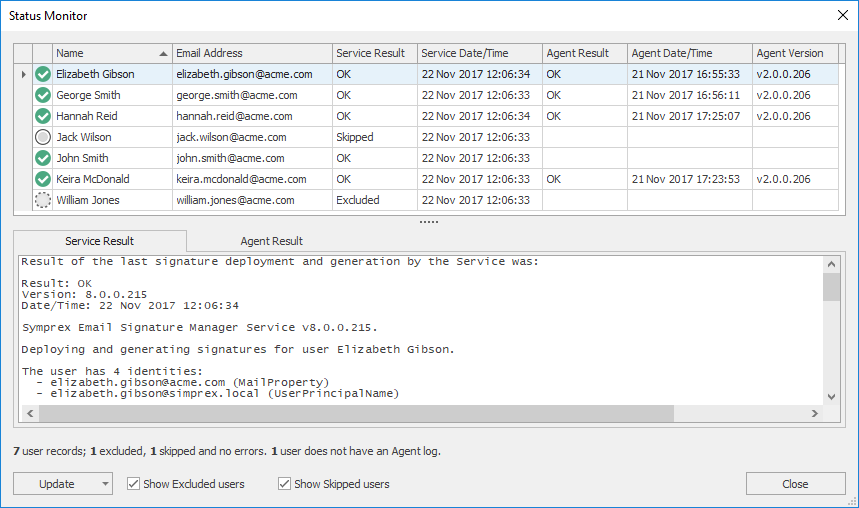The width and height of the screenshot is (859, 508).
Task: Click the log horizontal scrollbar right arrow
Action: pos(814,413)
